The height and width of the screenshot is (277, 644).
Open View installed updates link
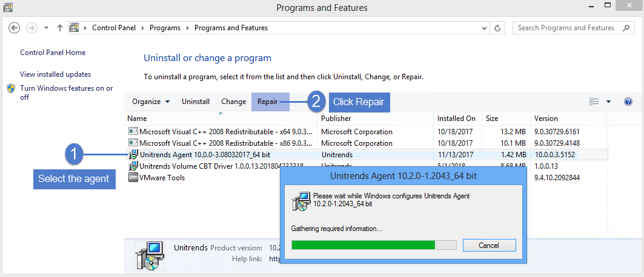pos(56,74)
